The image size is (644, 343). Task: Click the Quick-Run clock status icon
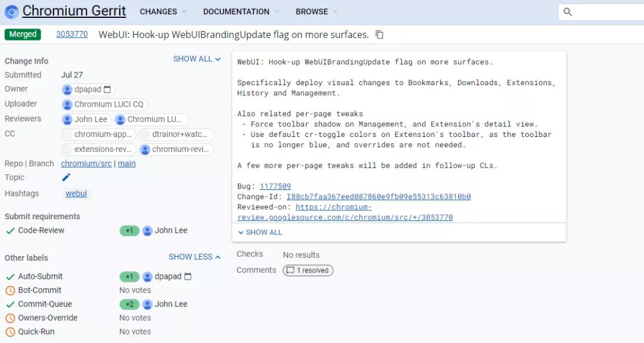pos(10,332)
